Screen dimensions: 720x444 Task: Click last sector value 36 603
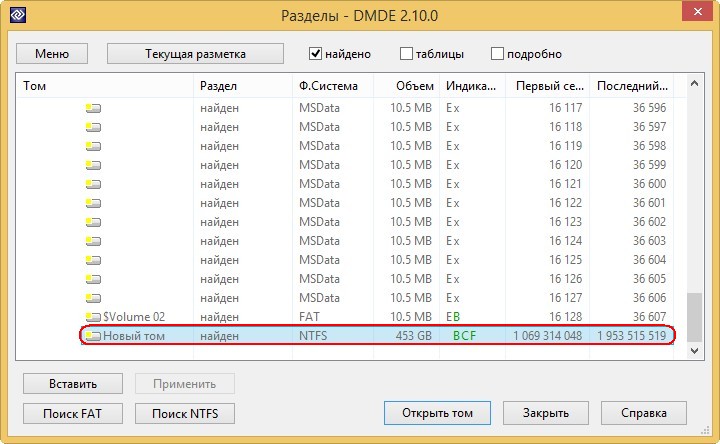pos(649,241)
